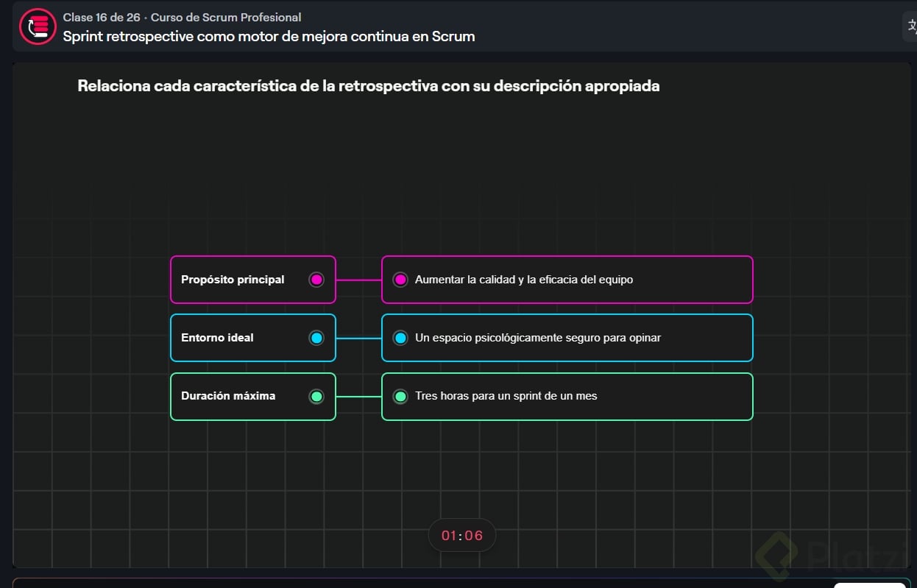This screenshot has height=588, width=917.
Task: Click the Scrum course logo icon
Action: 38,27
